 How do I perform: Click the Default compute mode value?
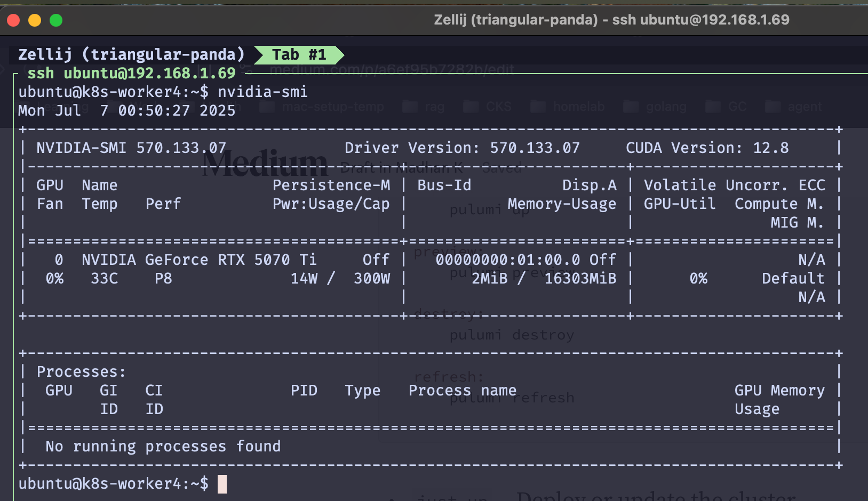pos(793,278)
